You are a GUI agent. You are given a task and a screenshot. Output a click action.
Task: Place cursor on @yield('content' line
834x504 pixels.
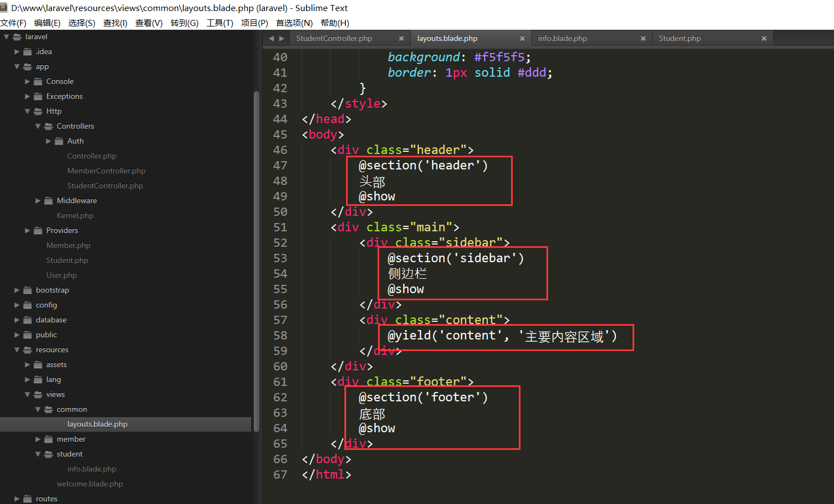502,336
